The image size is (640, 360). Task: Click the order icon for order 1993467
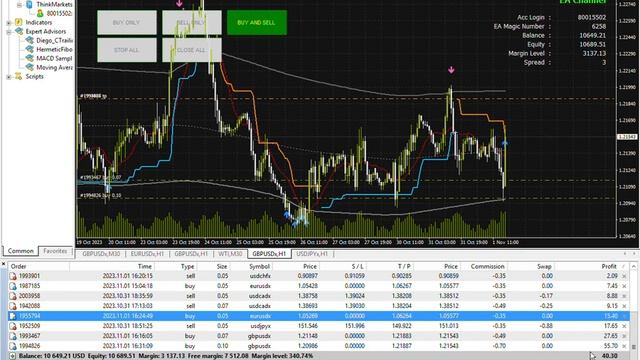click(x=13, y=336)
